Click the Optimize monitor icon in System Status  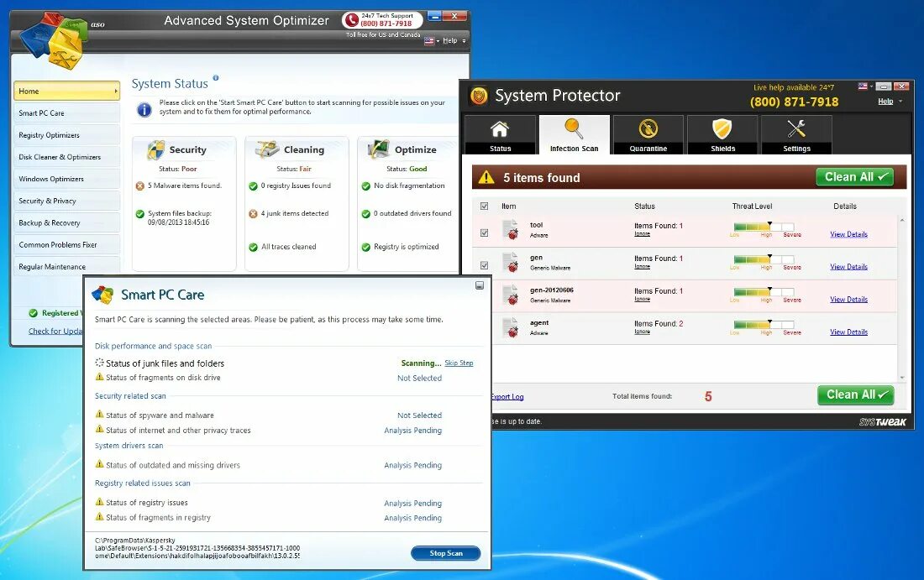pos(379,149)
